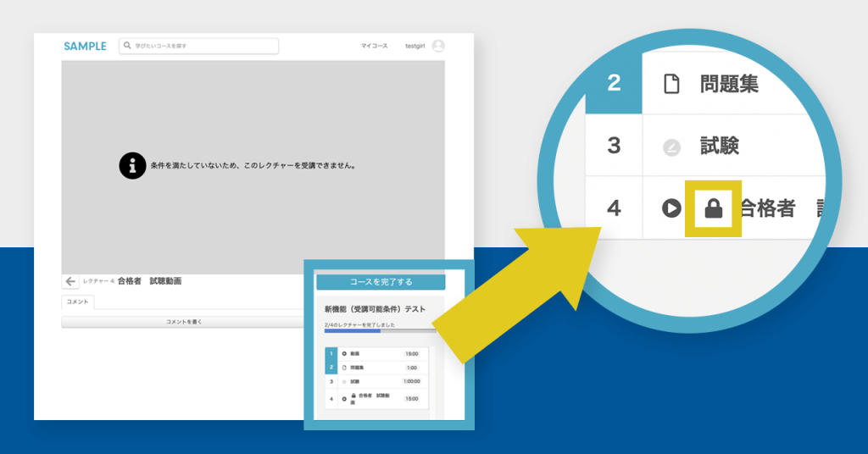Select lecture 2 問題集 in small list

click(376, 368)
